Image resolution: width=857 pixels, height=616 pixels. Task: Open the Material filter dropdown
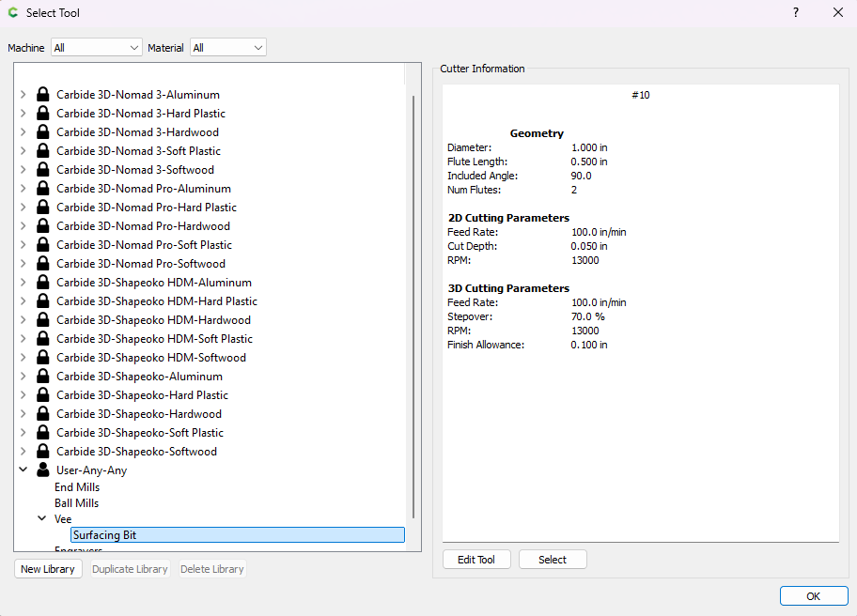[228, 47]
